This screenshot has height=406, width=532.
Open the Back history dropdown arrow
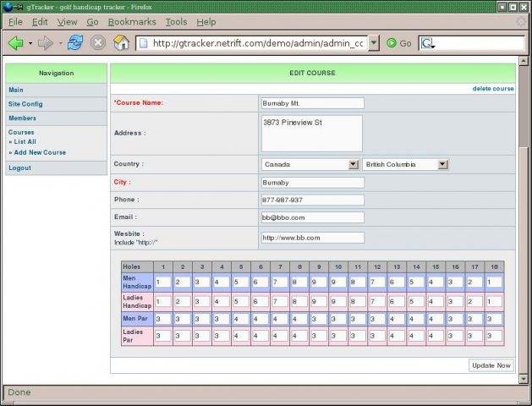pos(30,43)
